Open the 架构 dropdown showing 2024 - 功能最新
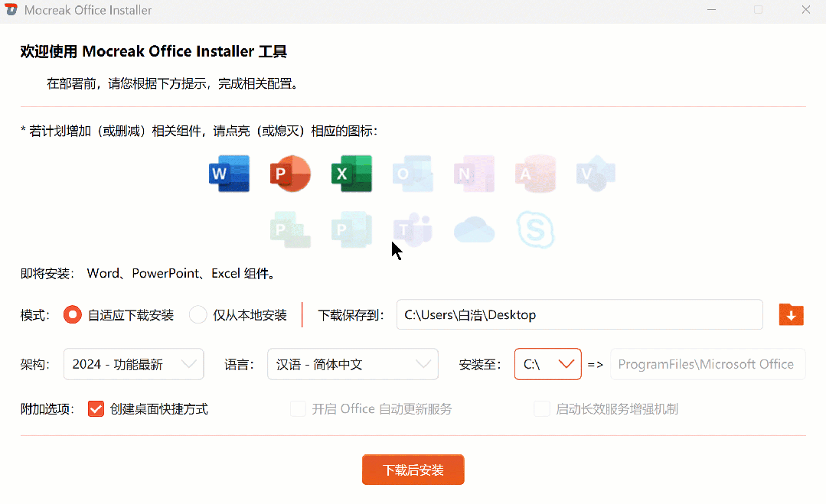 point(134,364)
